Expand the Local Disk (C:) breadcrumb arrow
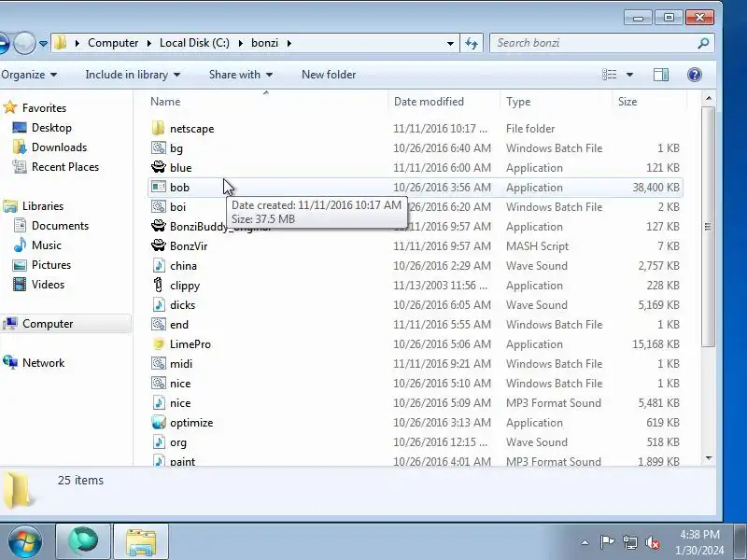The image size is (747, 560). tap(241, 43)
